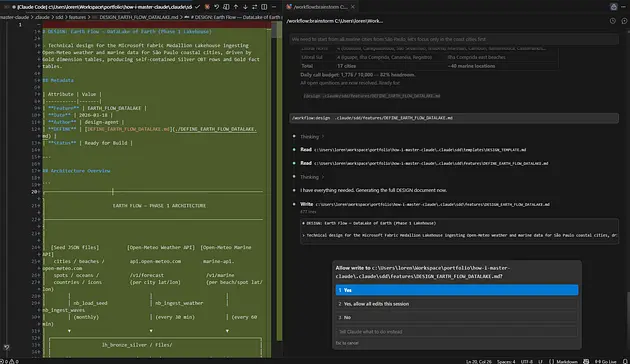Screen dimensions: 630x364
Task: Choose Yes, allow all edits this session
Action: [x=457, y=304]
